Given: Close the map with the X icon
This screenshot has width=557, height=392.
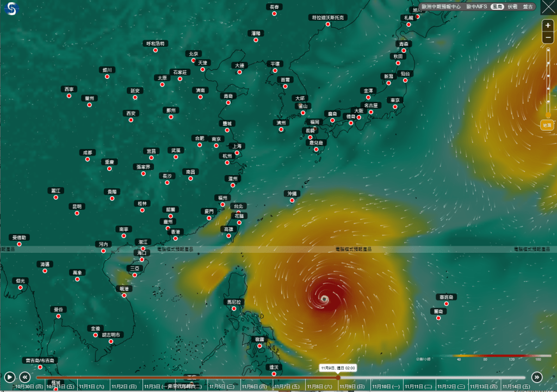Looking at the screenshot, I should point(548,8).
